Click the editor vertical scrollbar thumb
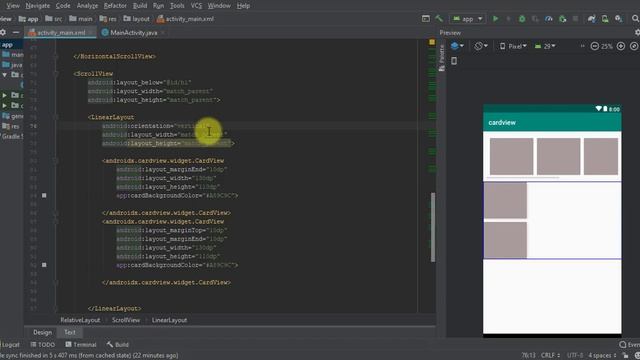The height and width of the screenshot is (360, 640). [x=433, y=227]
